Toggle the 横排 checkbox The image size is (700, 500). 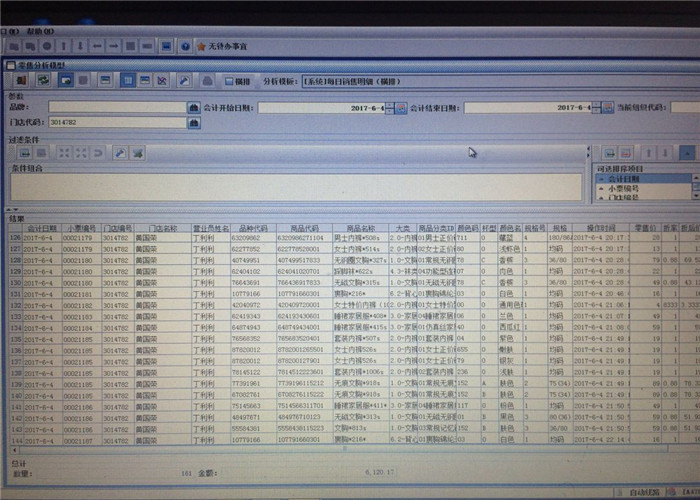[x=231, y=80]
